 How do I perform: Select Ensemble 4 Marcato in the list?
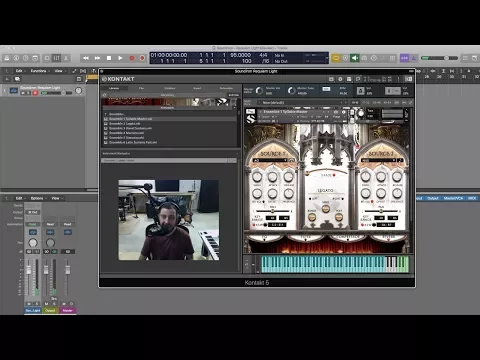[x=171, y=133]
